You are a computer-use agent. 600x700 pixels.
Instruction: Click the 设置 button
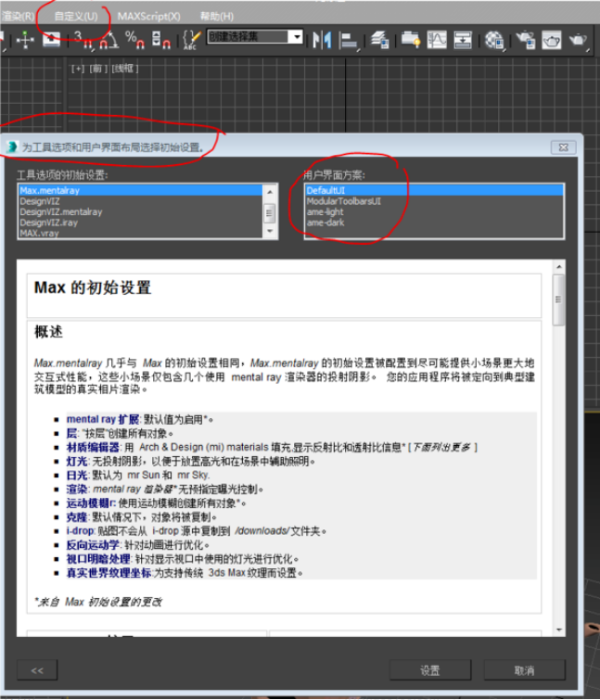(x=430, y=670)
